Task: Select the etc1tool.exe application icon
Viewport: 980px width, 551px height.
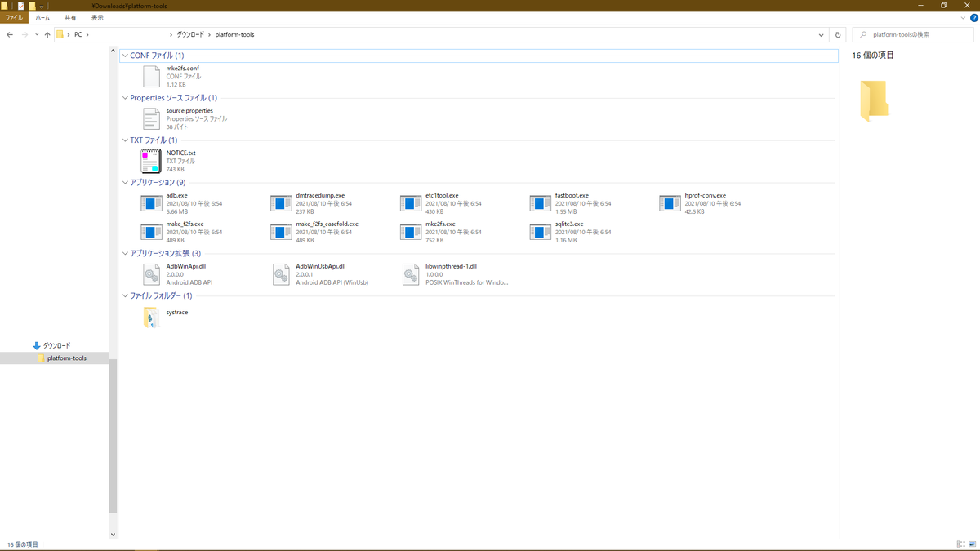Action: coord(411,203)
